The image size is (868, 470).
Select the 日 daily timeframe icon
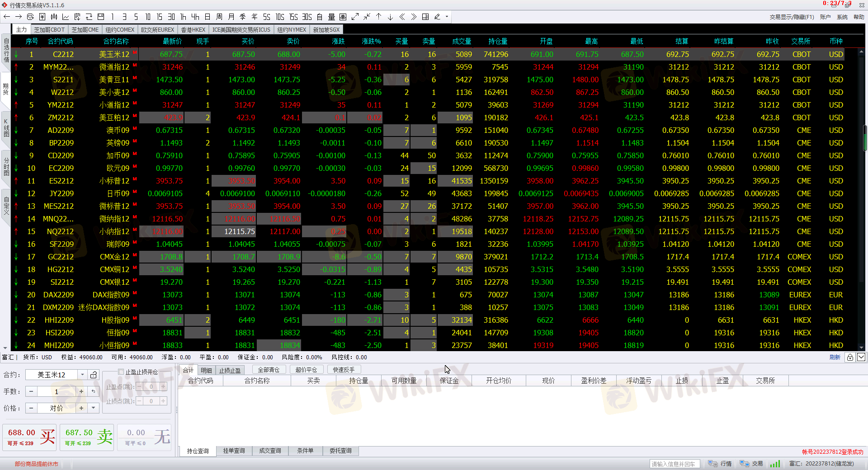coord(208,17)
